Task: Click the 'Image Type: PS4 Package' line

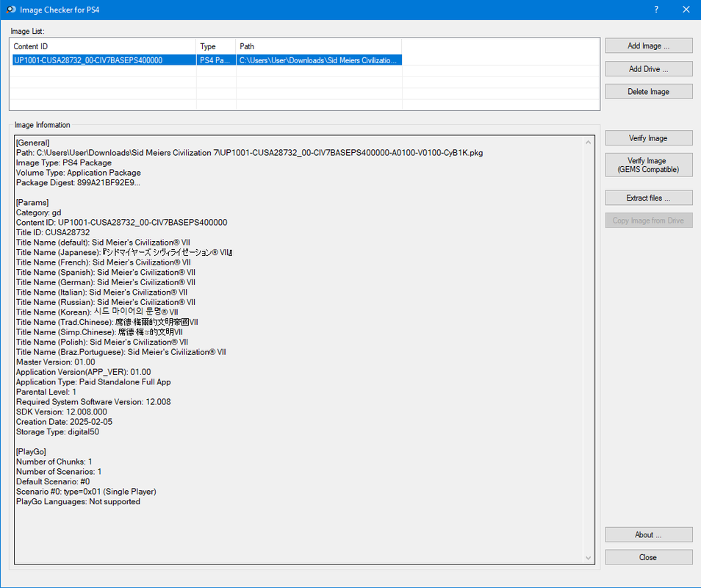Action: [x=64, y=162]
